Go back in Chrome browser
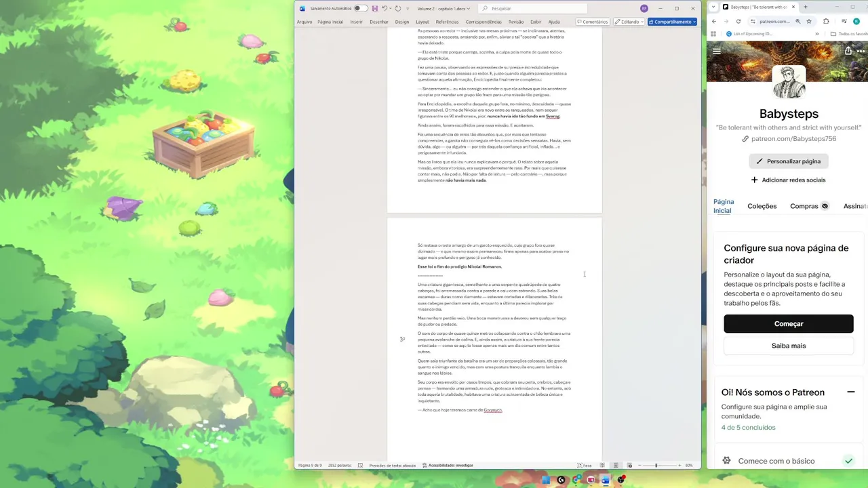Viewport: 868px width, 488px height. pyautogui.click(x=714, y=21)
